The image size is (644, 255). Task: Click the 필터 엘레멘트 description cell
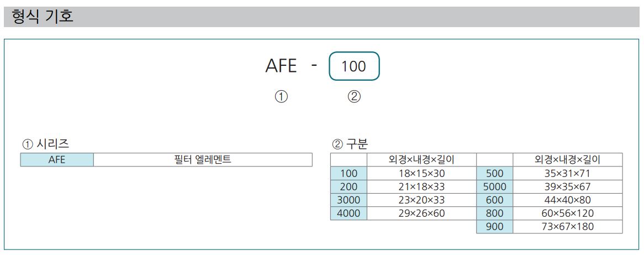[203, 159]
